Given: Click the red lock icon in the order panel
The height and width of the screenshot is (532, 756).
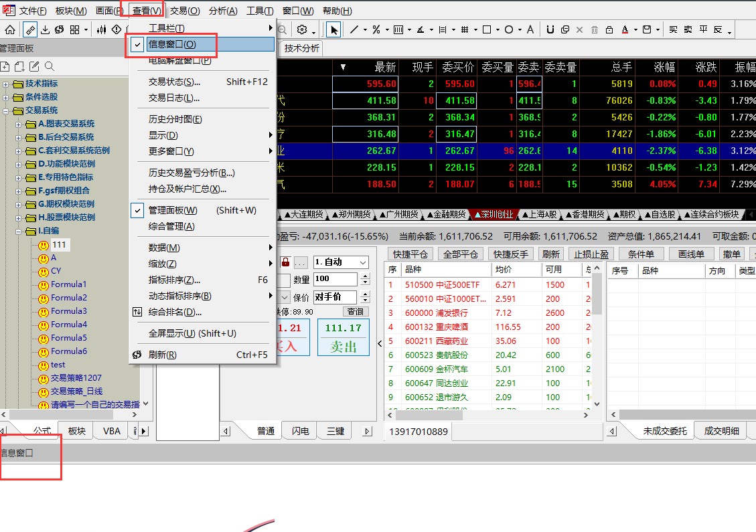Looking at the screenshot, I should click(x=285, y=262).
